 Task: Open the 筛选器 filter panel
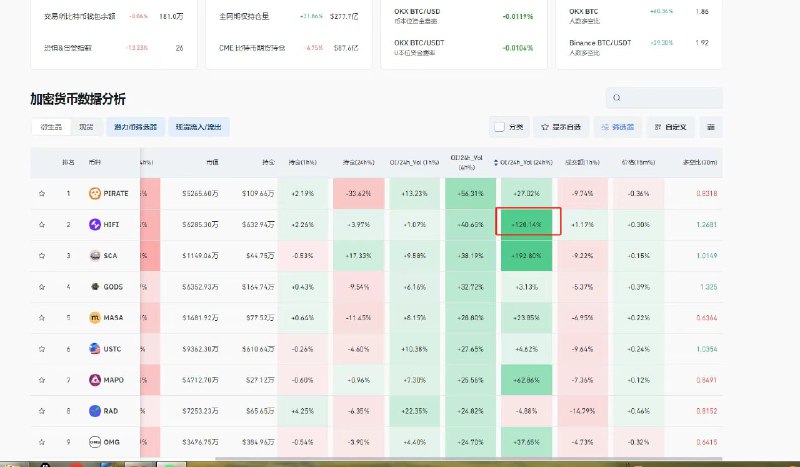tap(618, 128)
